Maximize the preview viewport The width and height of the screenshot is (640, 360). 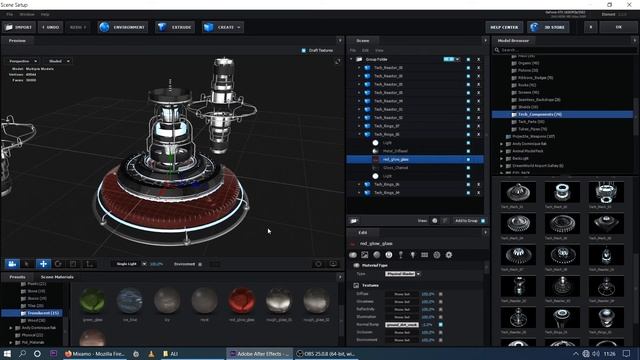(337, 61)
